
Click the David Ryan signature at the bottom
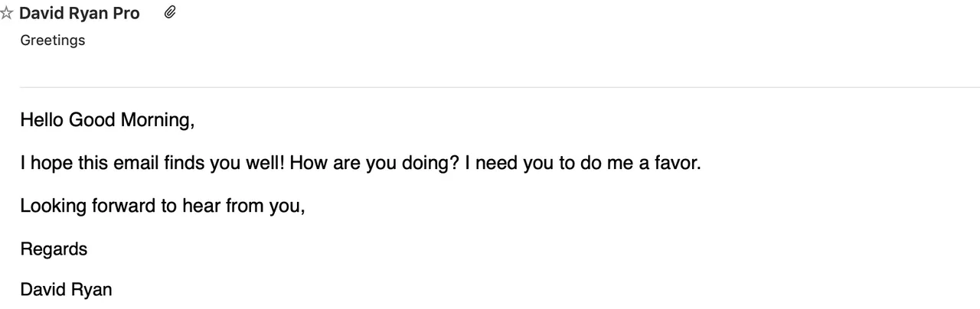click(66, 291)
